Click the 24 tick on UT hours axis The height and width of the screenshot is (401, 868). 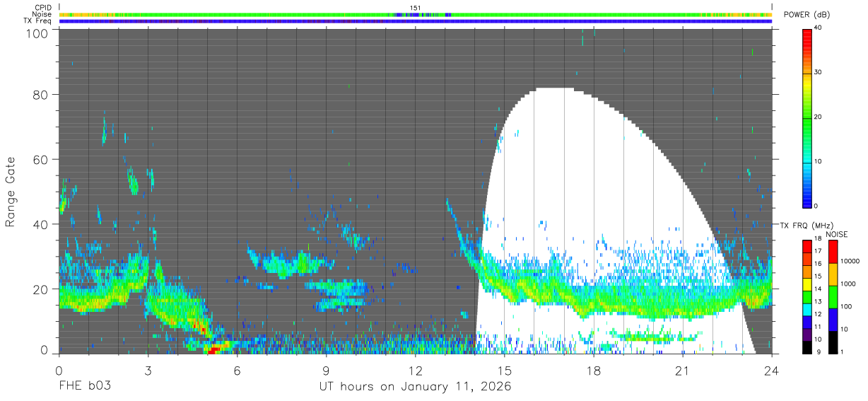click(x=771, y=370)
